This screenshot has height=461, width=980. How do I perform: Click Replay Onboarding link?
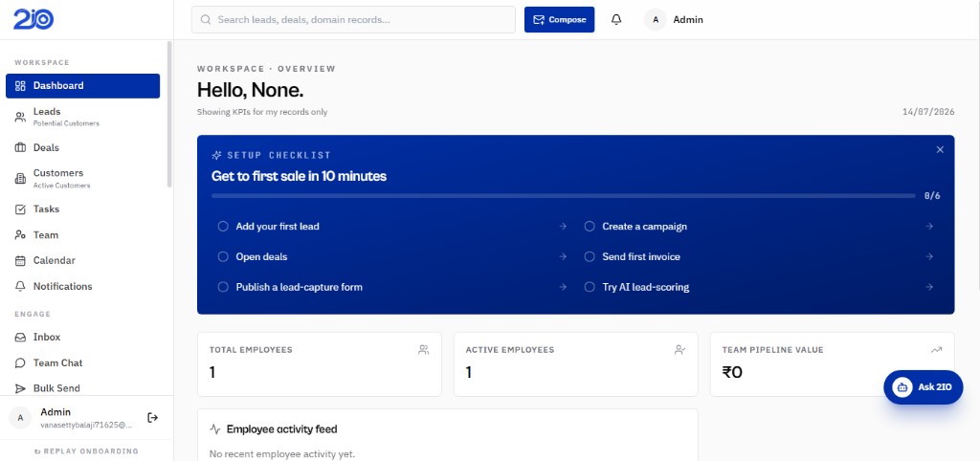click(x=86, y=451)
